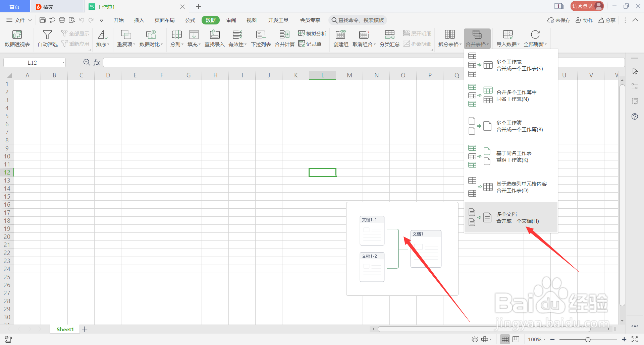Screen dimensions: 644x345
Task: Choose 多个工作簿合并成一个工作簿(B) option
Action: pos(511,126)
